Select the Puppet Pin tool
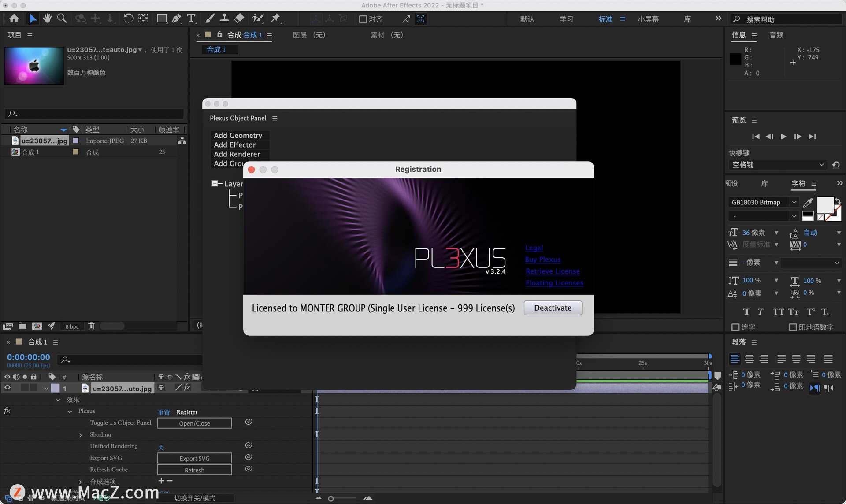Viewport: 846px width, 504px height. tap(276, 19)
